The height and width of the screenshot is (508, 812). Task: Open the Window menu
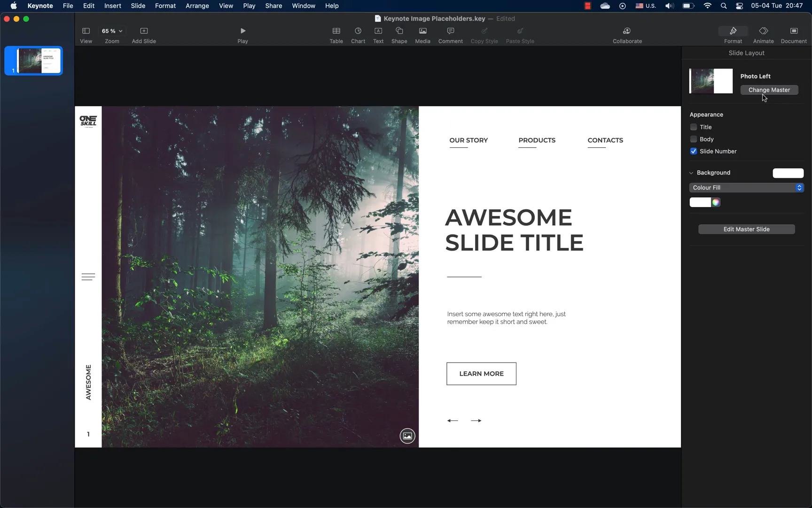pos(304,6)
